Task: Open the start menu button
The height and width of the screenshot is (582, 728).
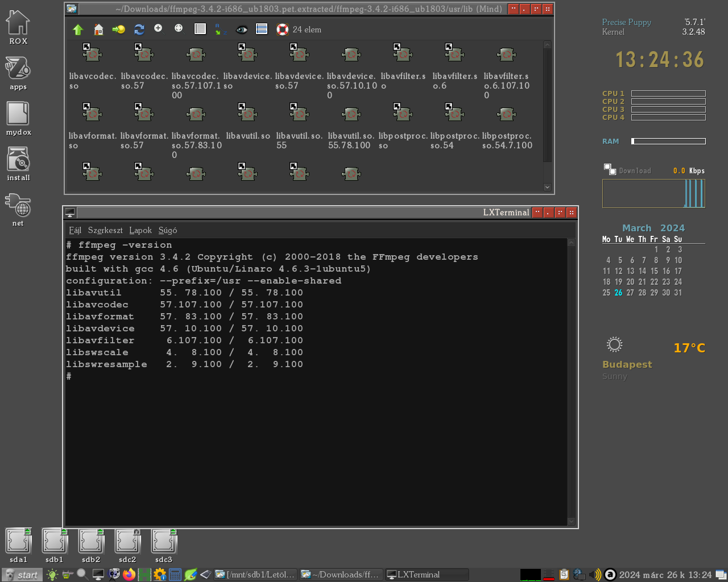Action: (22, 575)
